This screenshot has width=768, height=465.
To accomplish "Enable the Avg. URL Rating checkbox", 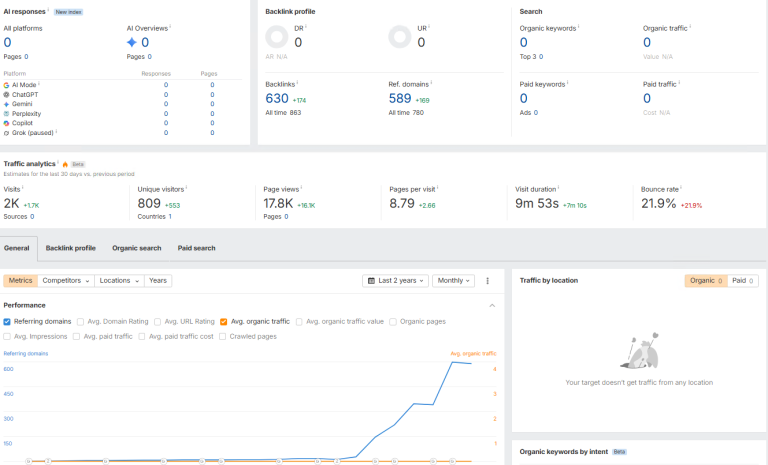I will 157,322.
